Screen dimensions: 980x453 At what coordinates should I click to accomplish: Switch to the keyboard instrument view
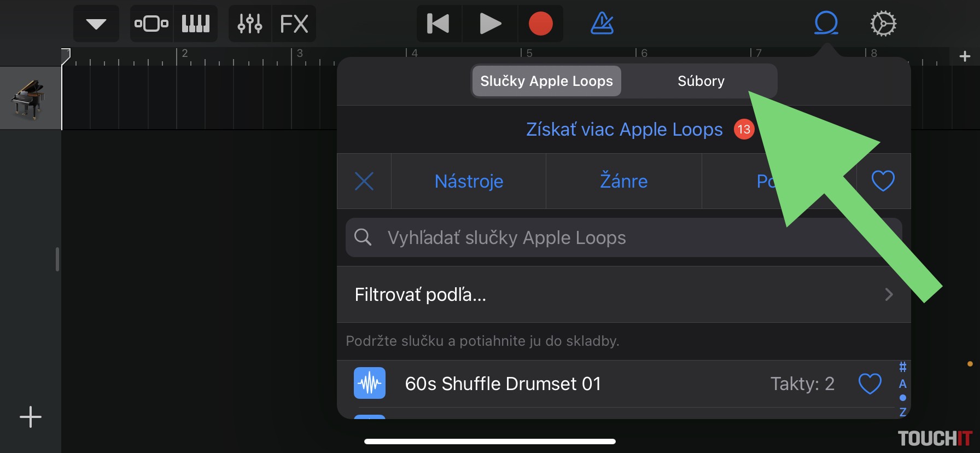click(195, 24)
